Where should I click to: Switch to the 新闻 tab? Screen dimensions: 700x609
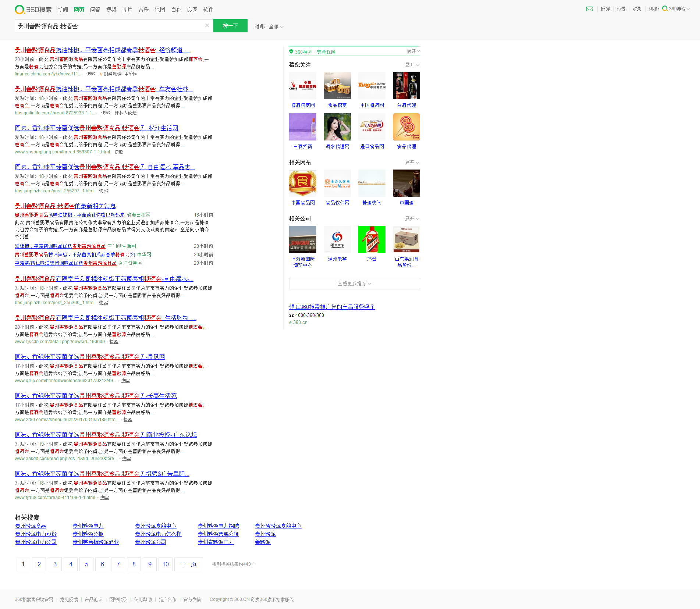click(63, 10)
